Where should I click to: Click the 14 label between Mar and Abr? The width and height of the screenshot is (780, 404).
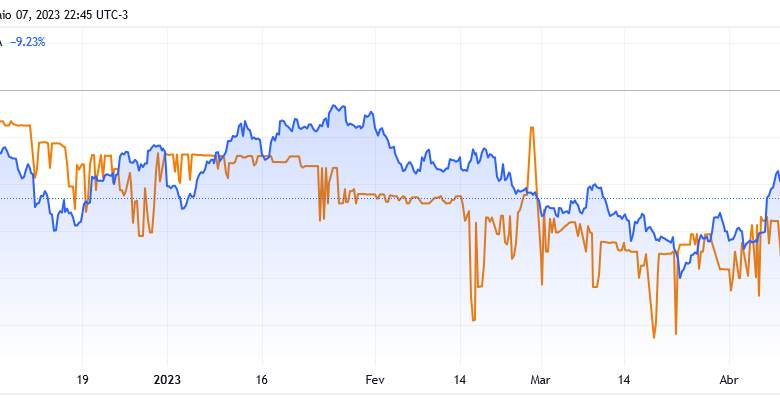coord(624,380)
